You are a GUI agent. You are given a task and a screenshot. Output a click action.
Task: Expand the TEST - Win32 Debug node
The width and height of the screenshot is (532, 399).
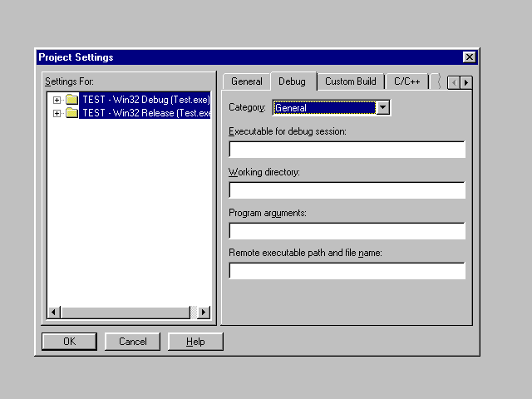(57, 100)
